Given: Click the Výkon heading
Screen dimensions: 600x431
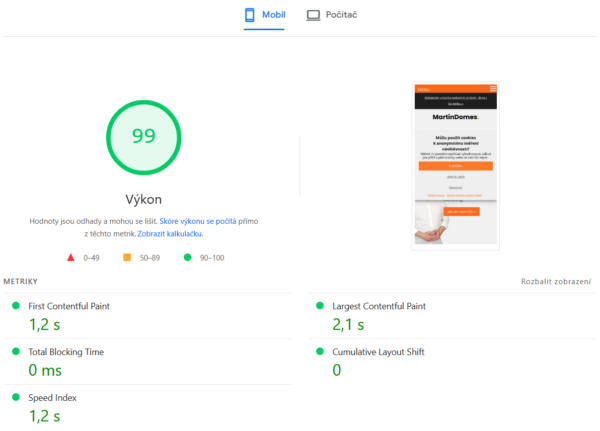Looking at the screenshot, I should coord(143,199).
